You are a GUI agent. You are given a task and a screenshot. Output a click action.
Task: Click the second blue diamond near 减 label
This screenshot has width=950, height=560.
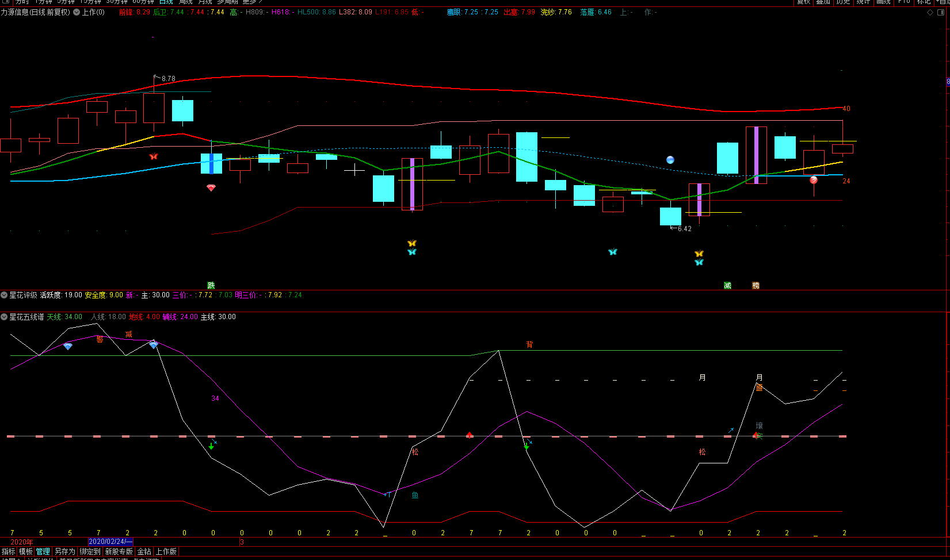point(154,345)
